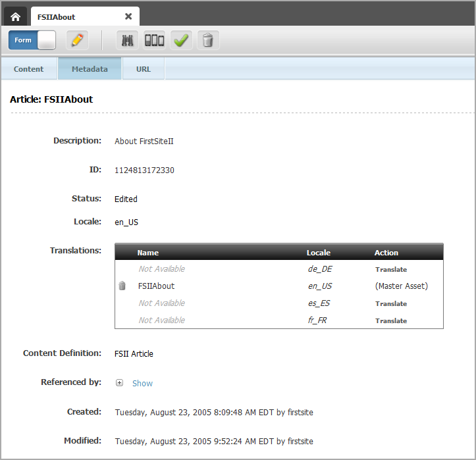Select the FSIIAbout translation name
This screenshot has height=460, width=476.
pyautogui.click(x=156, y=286)
